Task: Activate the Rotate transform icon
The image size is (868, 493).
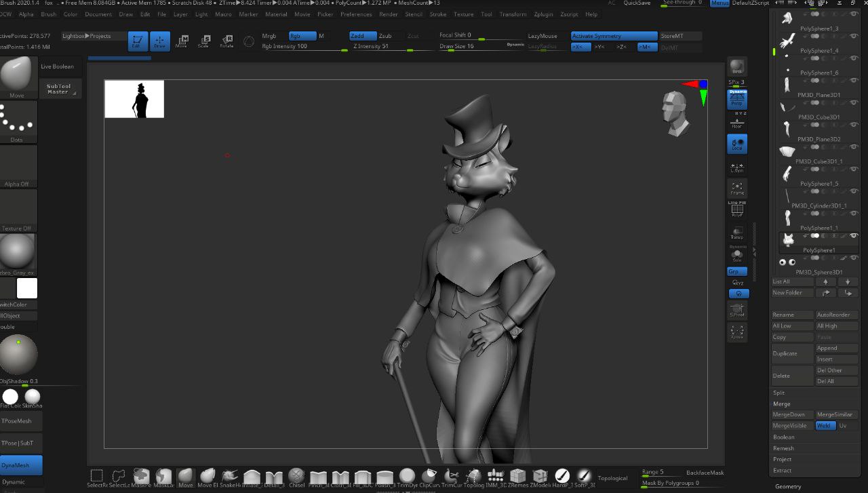Action: tap(226, 41)
